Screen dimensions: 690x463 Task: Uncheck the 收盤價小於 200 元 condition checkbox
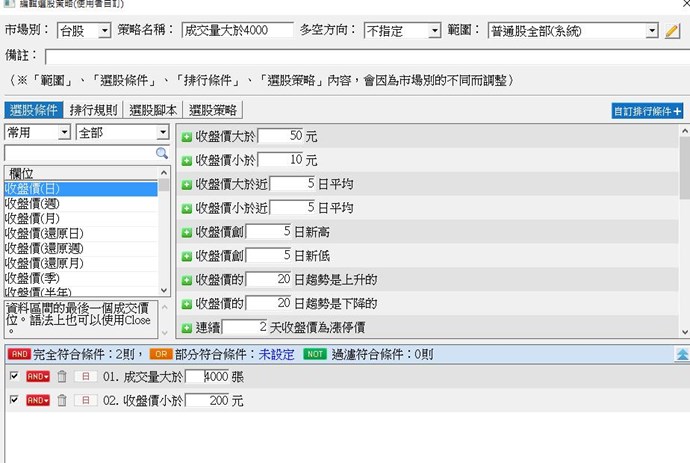(13, 400)
